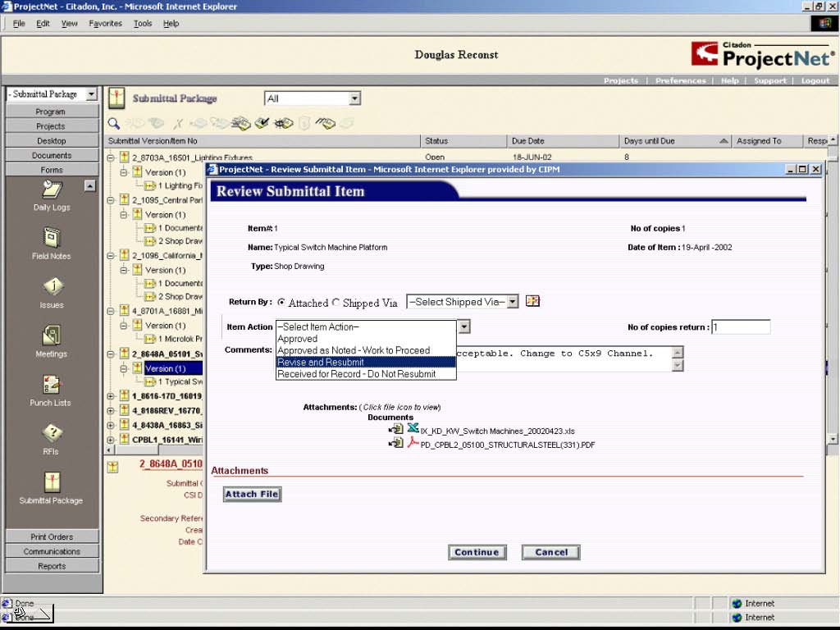This screenshot has height=630, width=840.
Task: Open the RFIs question mark icon
Action: pos(52,433)
